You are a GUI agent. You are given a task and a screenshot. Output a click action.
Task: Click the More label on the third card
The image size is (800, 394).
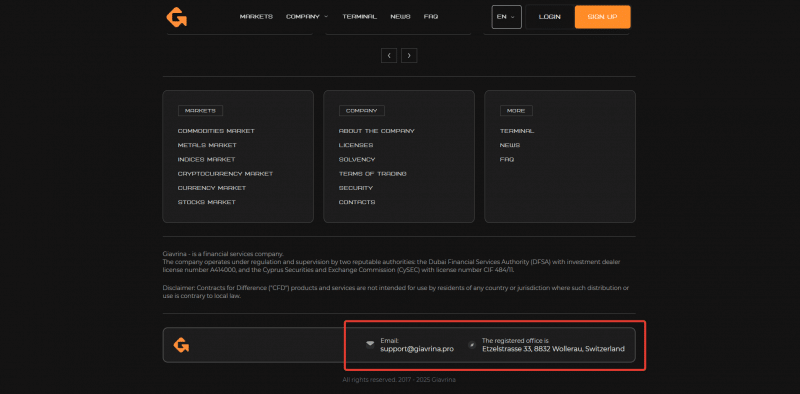click(516, 111)
